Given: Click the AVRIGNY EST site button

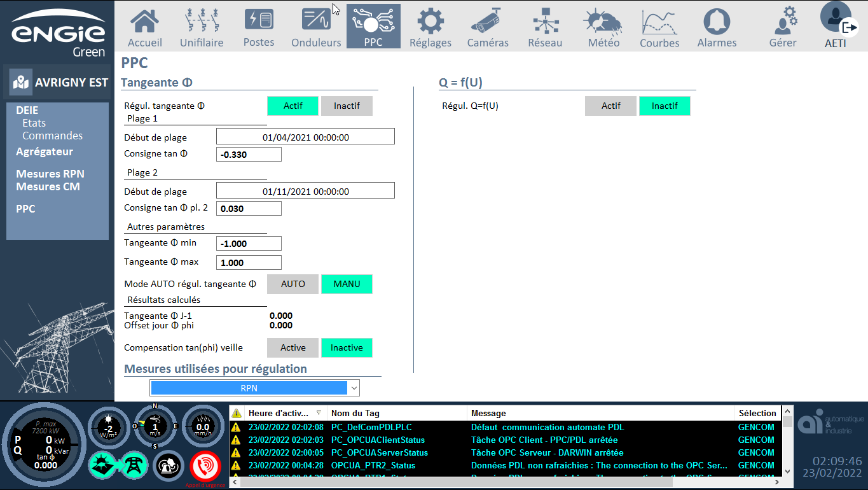Looking at the screenshot, I should point(59,82).
